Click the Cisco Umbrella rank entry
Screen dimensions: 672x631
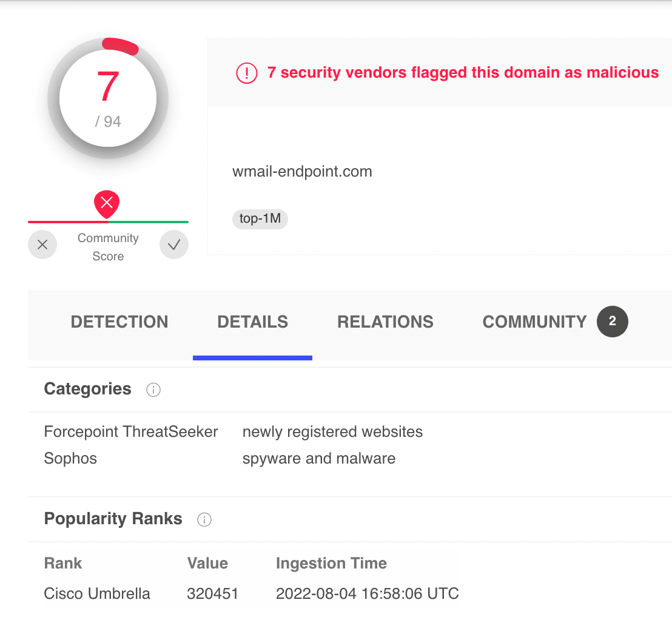(x=97, y=593)
